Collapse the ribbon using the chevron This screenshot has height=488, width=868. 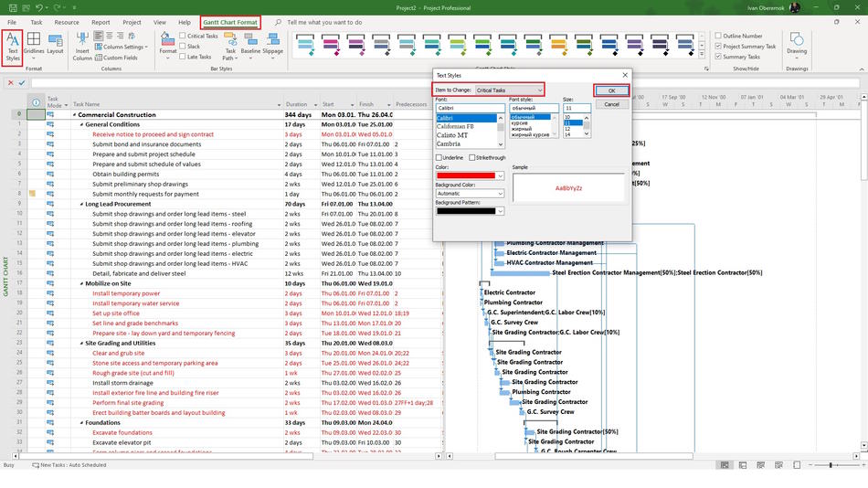click(x=862, y=69)
